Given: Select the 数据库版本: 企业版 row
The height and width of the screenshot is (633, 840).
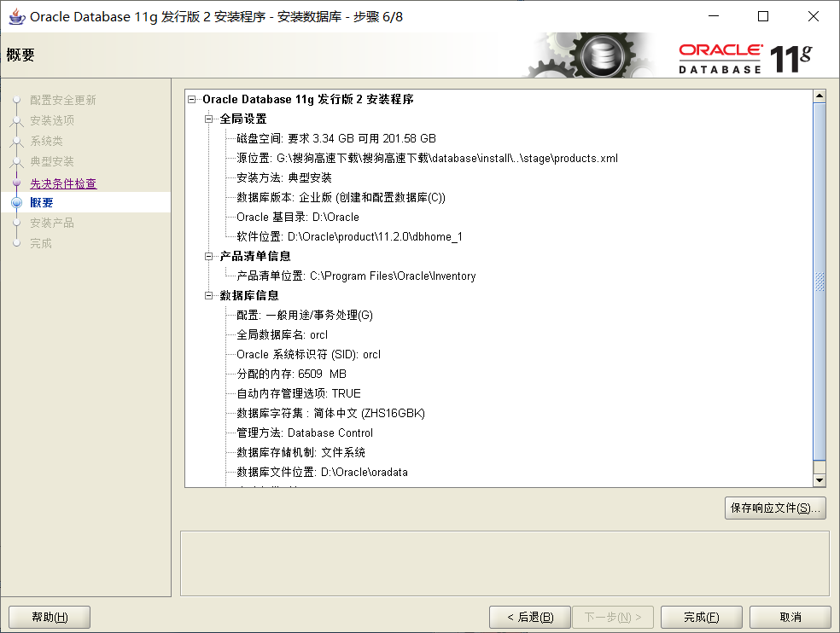Looking at the screenshot, I should [x=341, y=198].
